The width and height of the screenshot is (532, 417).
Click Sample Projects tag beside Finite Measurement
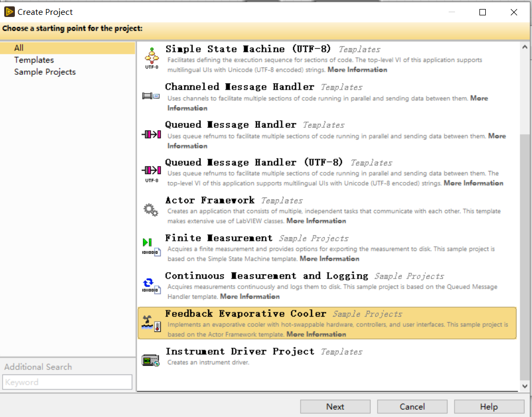coord(313,239)
